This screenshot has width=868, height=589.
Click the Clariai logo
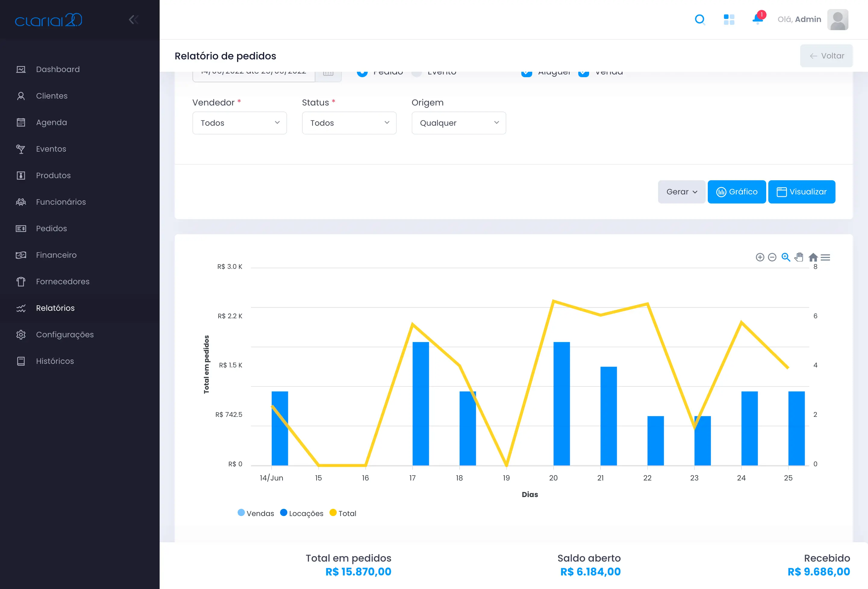(x=48, y=20)
